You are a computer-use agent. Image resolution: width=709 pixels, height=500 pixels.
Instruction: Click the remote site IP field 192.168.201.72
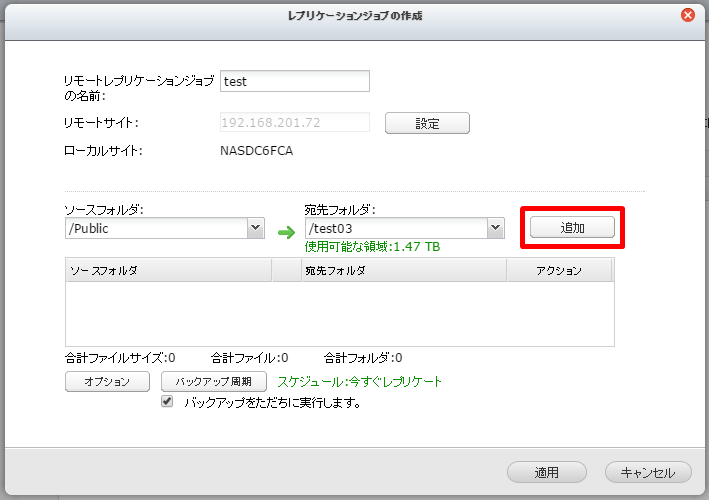[x=295, y=123]
